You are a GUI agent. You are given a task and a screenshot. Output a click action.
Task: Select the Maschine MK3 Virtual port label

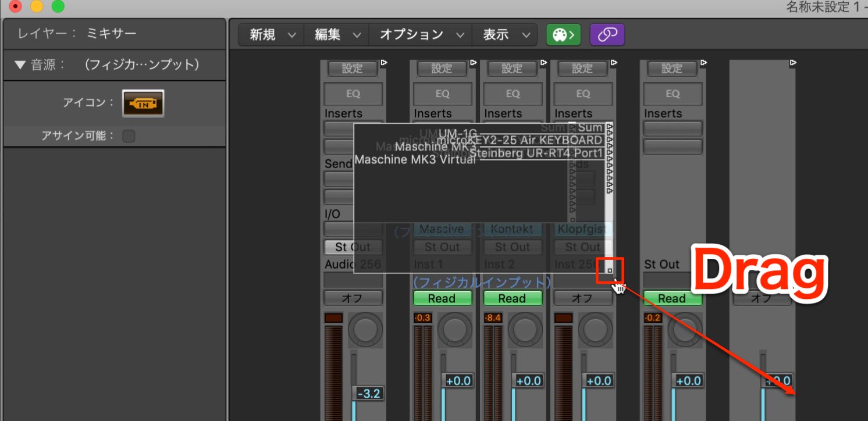[x=415, y=159]
